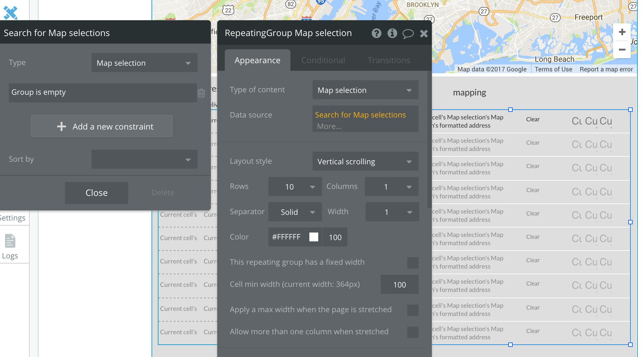This screenshot has width=644, height=357.
Task: Check Allow more than one column when stretched
Action: pos(413,332)
